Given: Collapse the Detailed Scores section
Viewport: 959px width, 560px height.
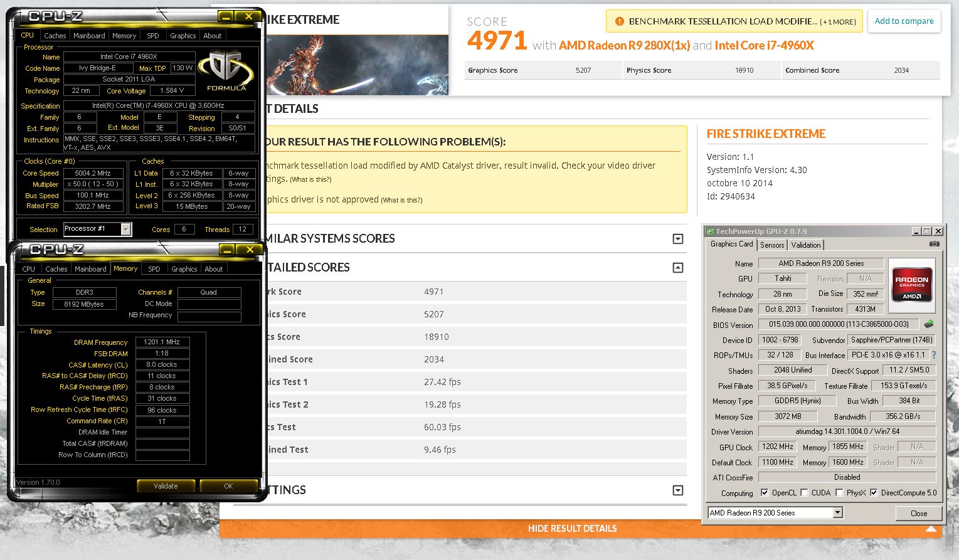Looking at the screenshot, I should (677, 268).
